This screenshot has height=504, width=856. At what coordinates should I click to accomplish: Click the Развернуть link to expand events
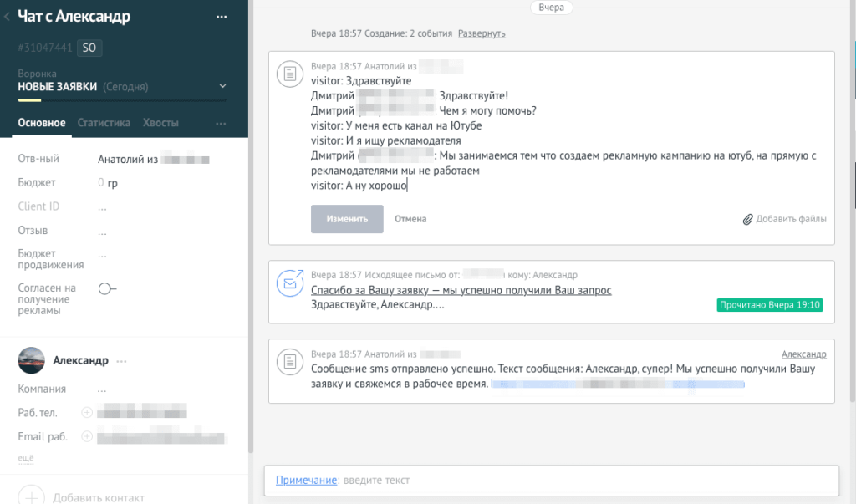pos(481,33)
